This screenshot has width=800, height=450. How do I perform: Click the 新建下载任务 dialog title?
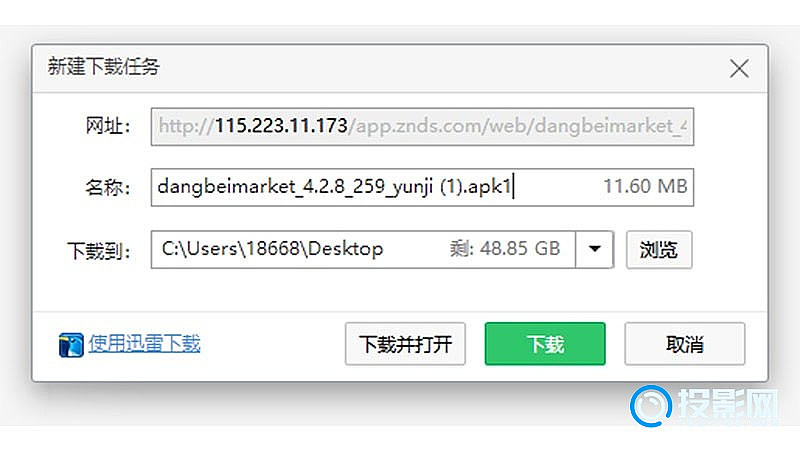click(x=104, y=67)
